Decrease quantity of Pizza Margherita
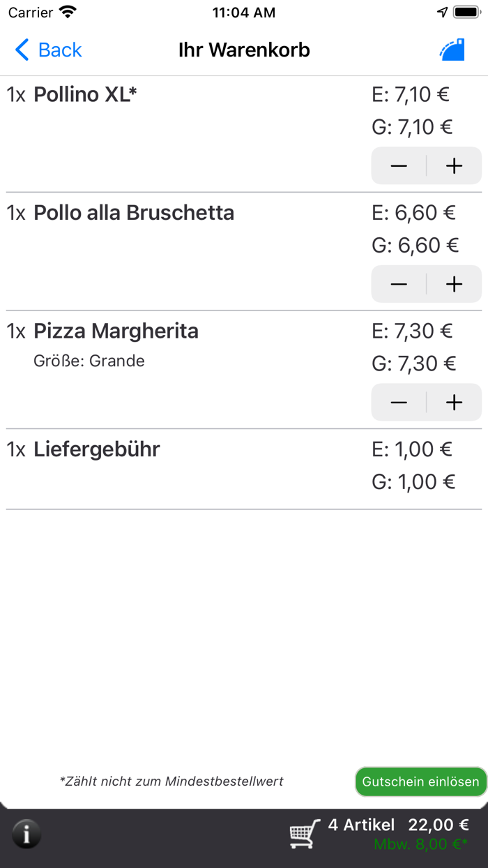This screenshot has width=488, height=868. pyautogui.click(x=398, y=402)
